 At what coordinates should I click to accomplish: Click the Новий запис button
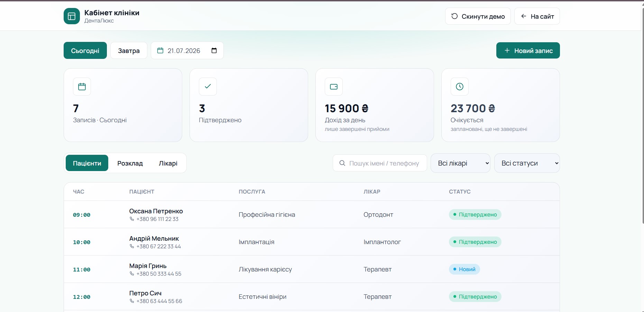coord(528,51)
